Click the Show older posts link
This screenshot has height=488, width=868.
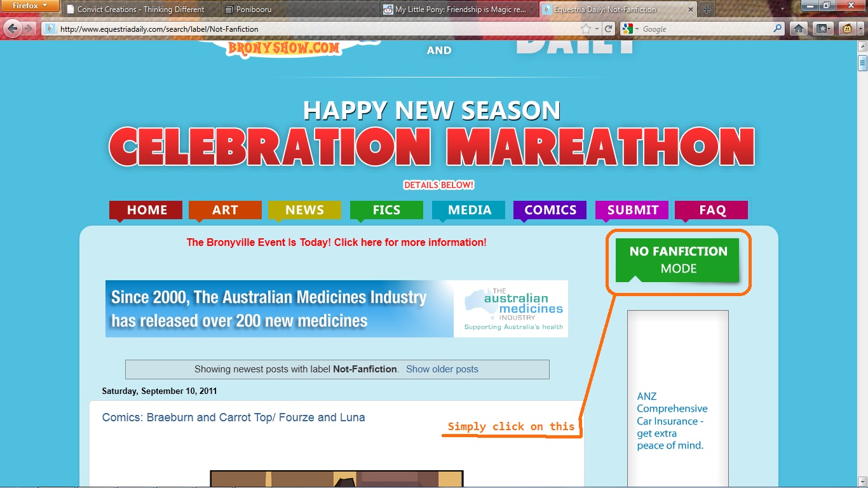[442, 369]
